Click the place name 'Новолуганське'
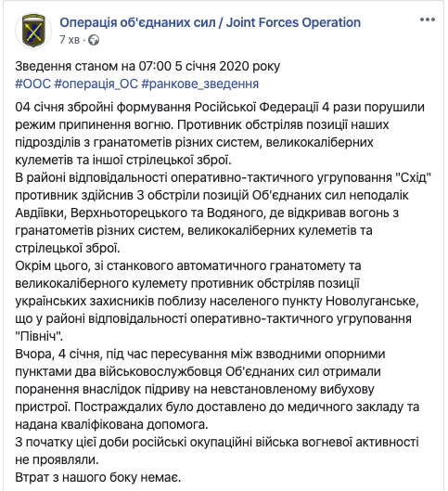This screenshot has width=448, height=491. click(x=371, y=301)
